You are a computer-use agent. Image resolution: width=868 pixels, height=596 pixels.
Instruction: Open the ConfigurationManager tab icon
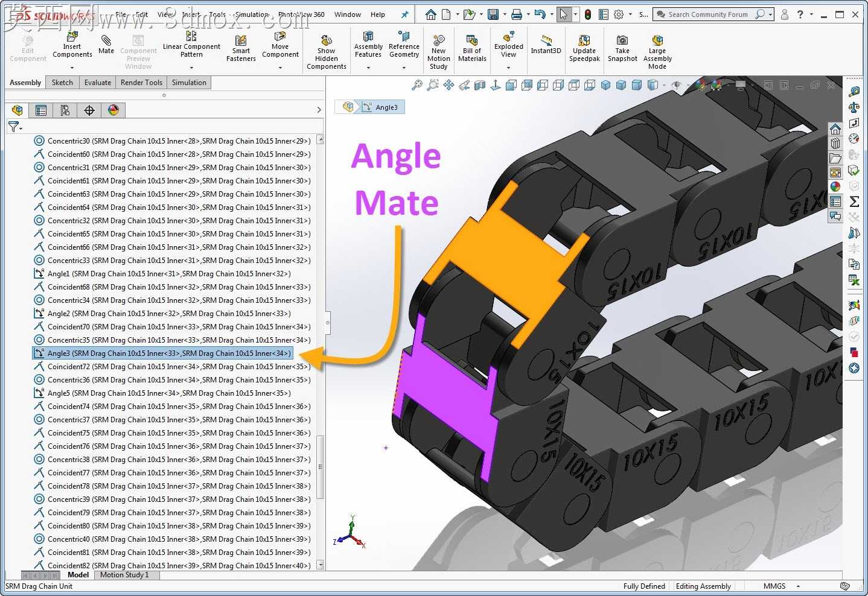tap(65, 110)
